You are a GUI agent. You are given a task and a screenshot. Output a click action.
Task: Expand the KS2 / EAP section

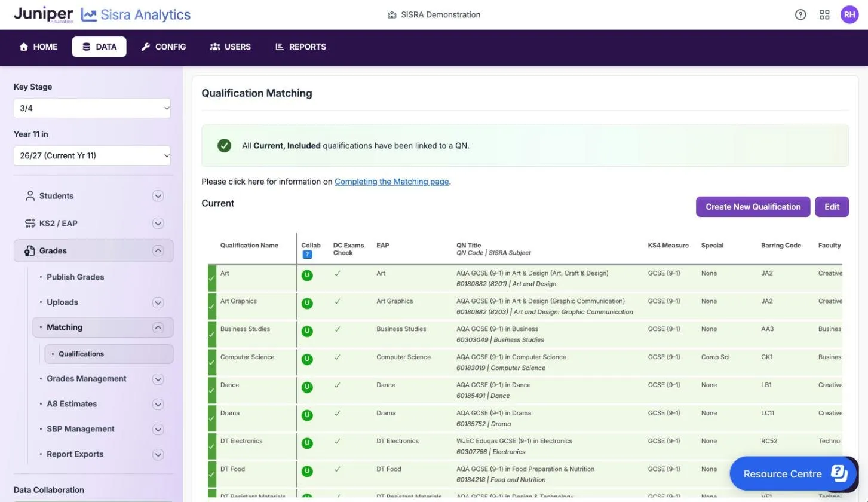click(158, 224)
